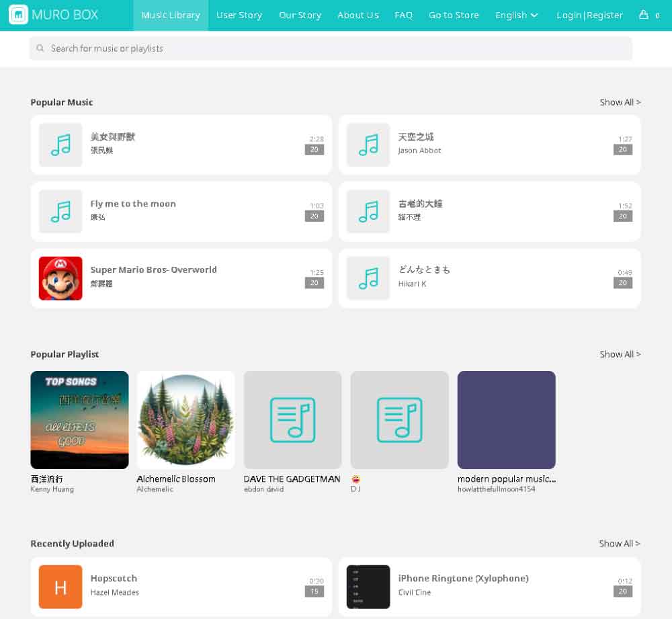Screen dimensions: 672x619
Task: Open the shopping cart icon
Action: pos(644,15)
